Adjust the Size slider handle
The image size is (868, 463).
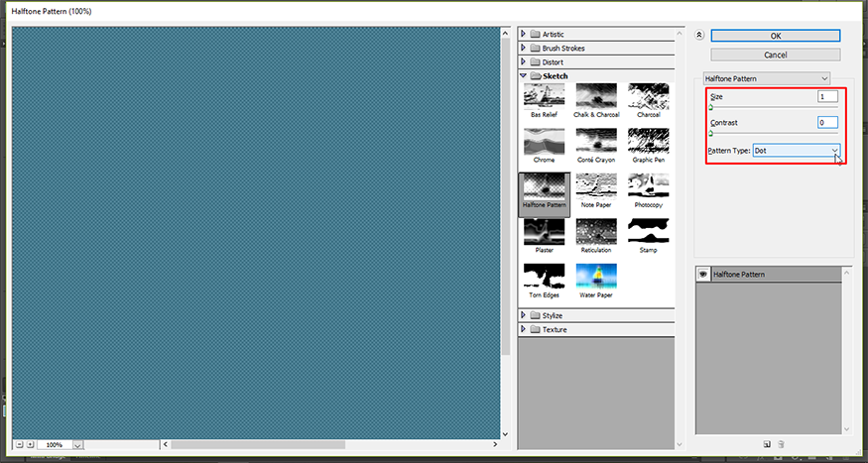click(x=711, y=107)
